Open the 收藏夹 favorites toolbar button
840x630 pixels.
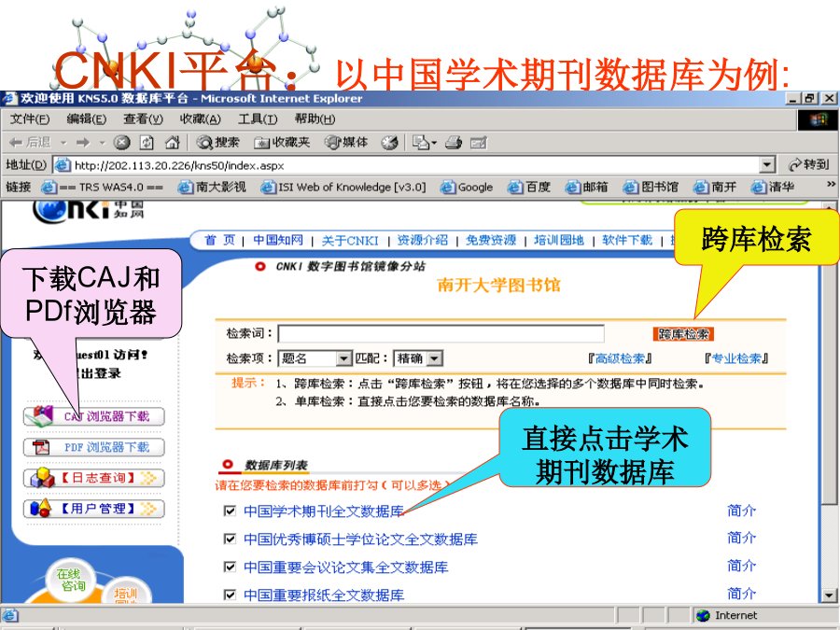(282, 143)
